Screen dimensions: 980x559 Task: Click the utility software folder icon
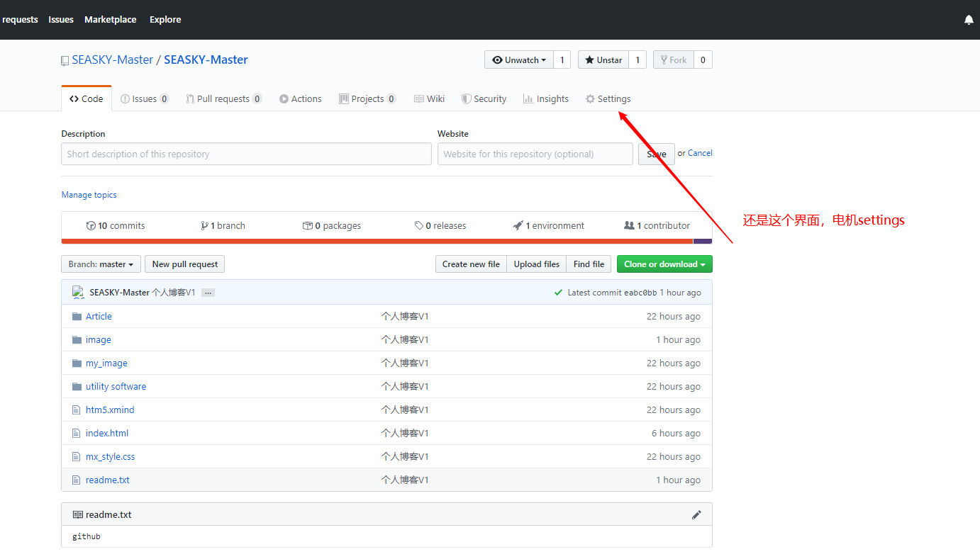(77, 387)
